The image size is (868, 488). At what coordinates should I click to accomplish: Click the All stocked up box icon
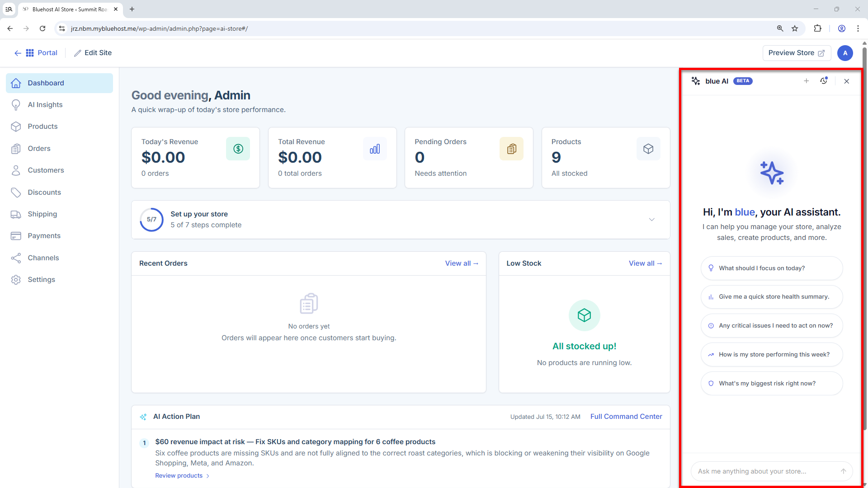(x=584, y=315)
